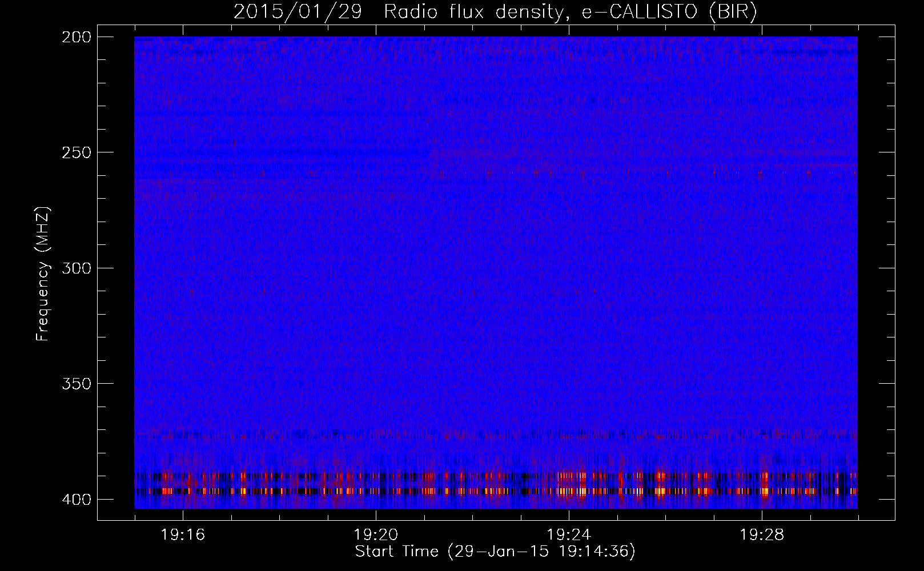Click the 19:24 time tick label
The width and height of the screenshot is (924, 571).
pos(569,535)
